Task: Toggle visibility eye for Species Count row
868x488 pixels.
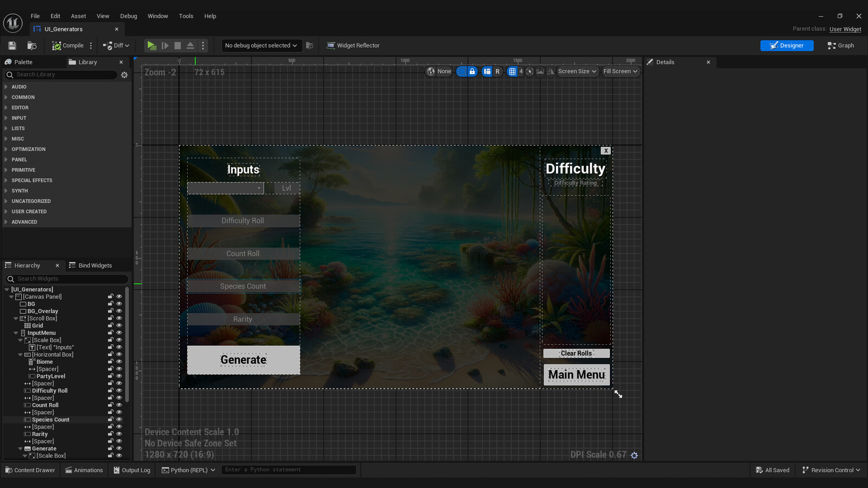Action: point(119,420)
